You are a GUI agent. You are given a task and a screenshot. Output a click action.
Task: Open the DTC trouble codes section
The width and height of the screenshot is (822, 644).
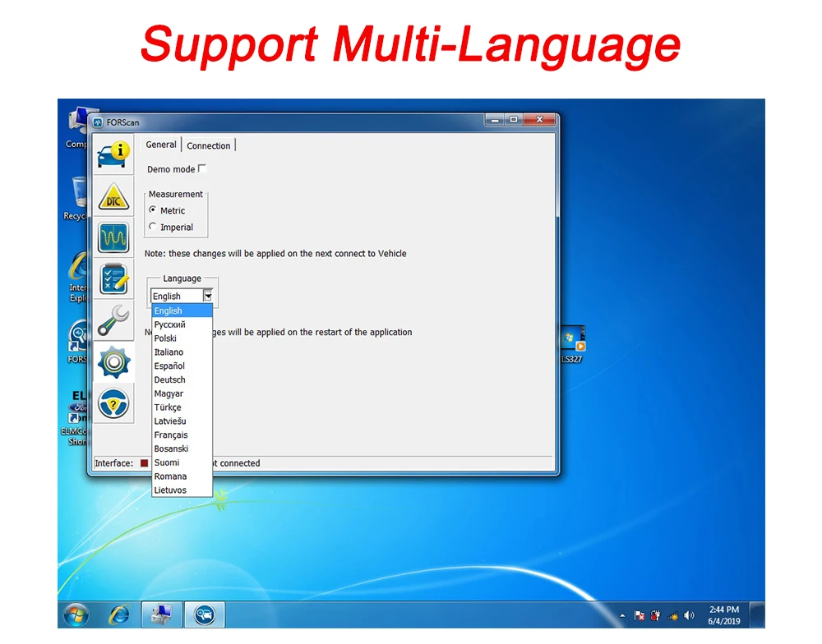coord(113,196)
